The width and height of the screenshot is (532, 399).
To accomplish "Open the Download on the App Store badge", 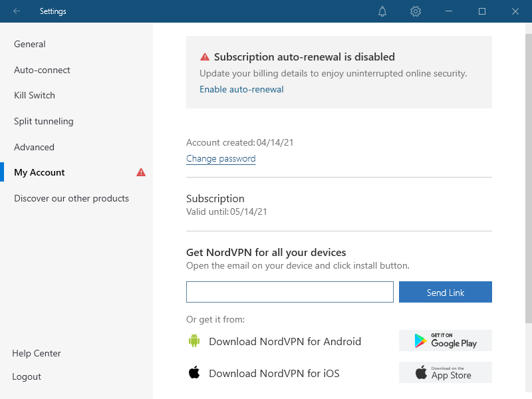I will click(445, 372).
